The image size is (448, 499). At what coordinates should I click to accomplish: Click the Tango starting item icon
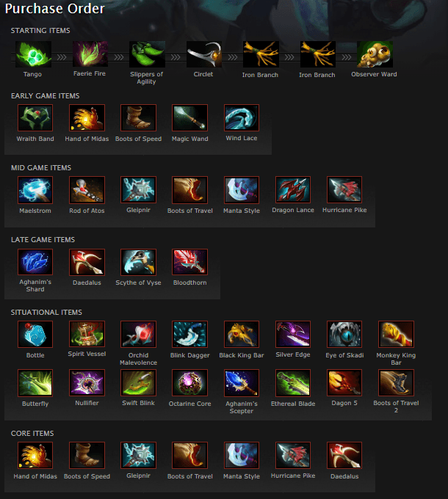point(34,54)
